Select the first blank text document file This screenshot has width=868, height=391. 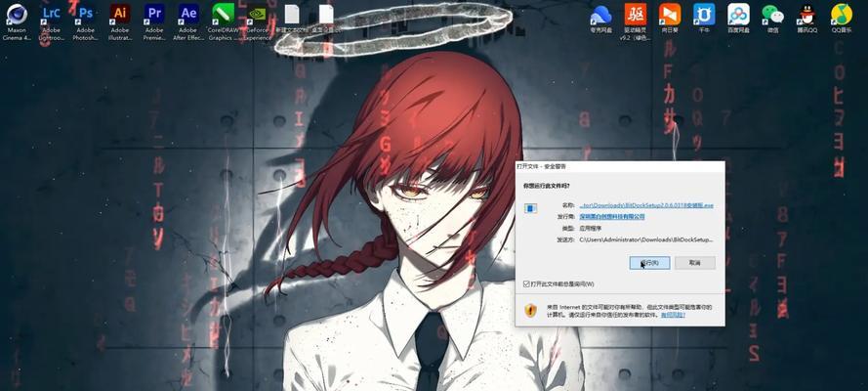(292, 19)
